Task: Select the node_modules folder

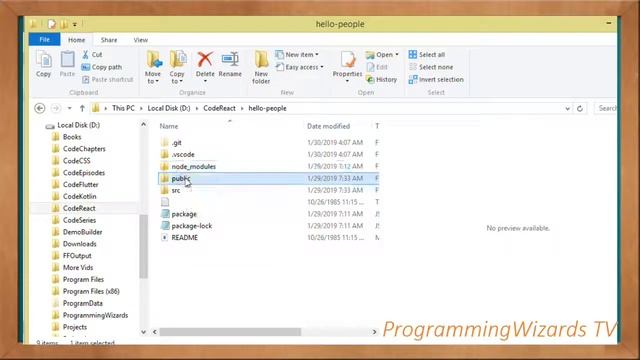Action: [x=193, y=166]
